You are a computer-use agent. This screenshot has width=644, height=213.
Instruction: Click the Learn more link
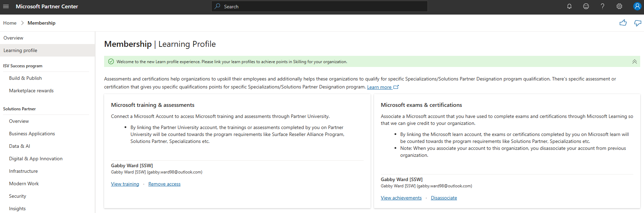tap(379, 87)
